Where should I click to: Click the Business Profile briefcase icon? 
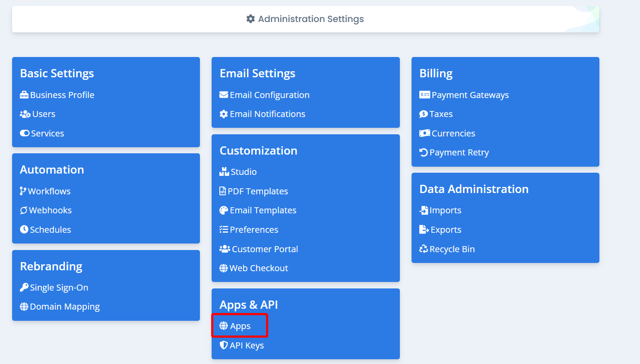[24, 95]
